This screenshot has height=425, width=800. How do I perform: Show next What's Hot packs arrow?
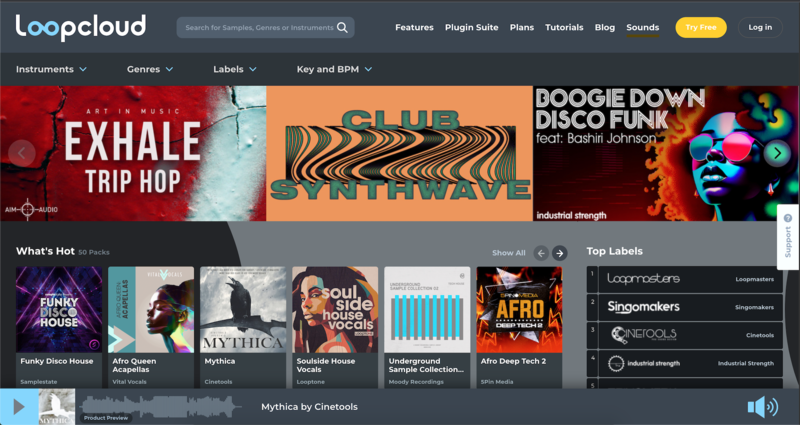560,253
